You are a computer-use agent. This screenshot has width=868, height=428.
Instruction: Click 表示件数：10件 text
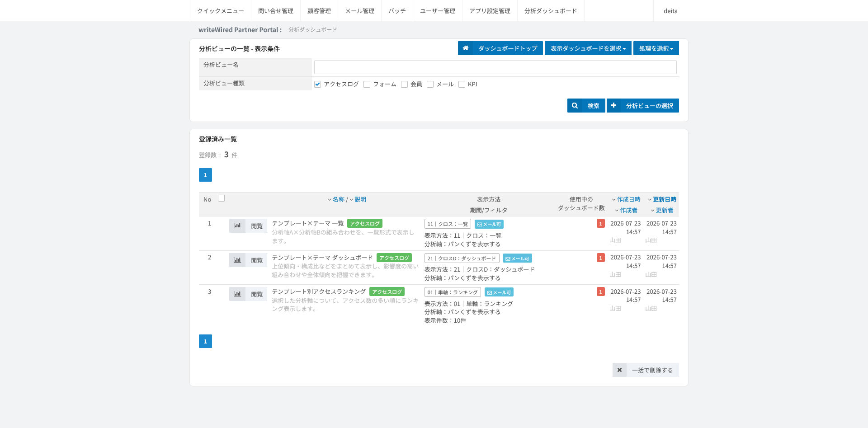445,320
